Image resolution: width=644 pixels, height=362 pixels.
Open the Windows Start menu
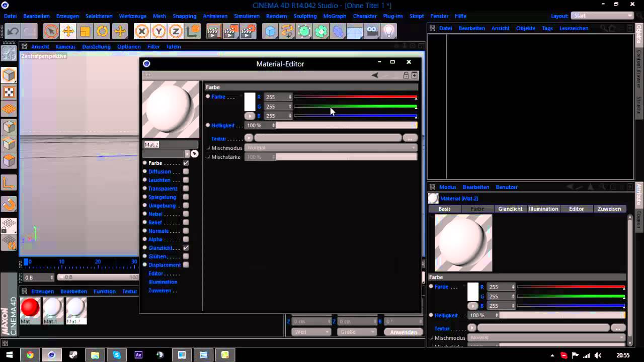[9, 355]
